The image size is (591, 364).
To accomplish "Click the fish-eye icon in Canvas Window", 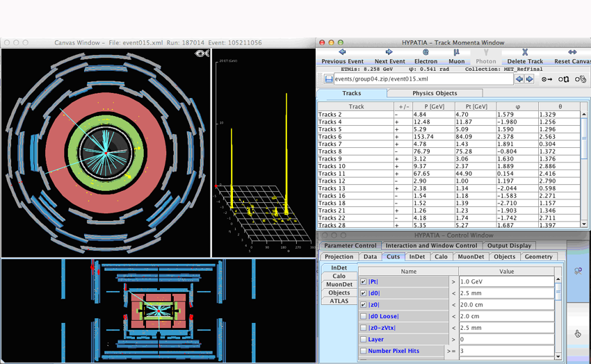I will coord(202,53).
